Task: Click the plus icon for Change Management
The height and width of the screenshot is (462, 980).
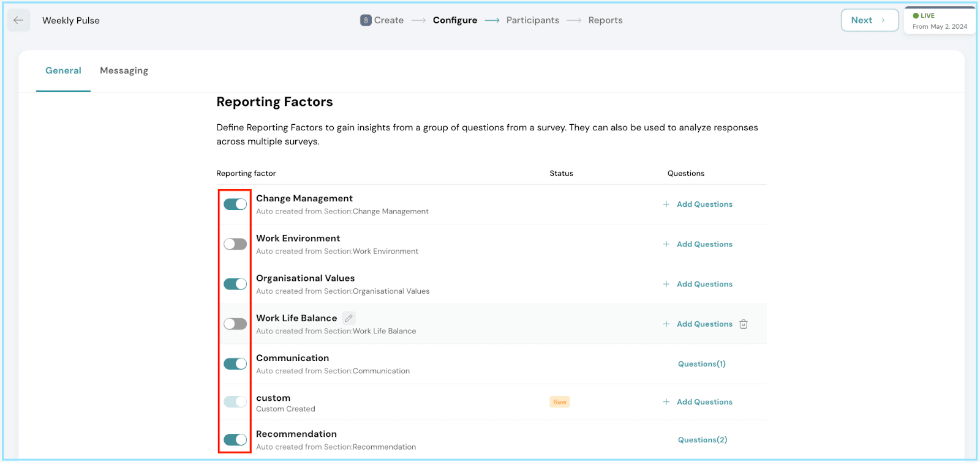Action: coord(666,204)
